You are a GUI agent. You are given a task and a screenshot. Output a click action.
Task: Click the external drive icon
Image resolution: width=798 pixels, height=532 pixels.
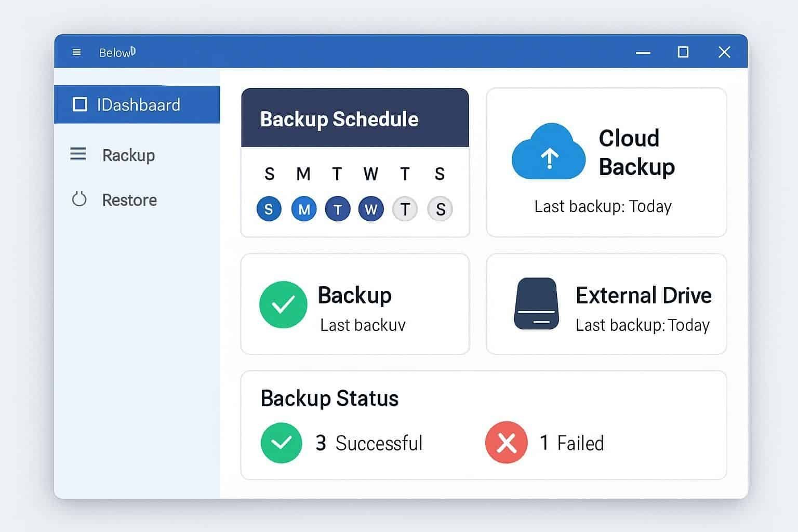[537, 304]
